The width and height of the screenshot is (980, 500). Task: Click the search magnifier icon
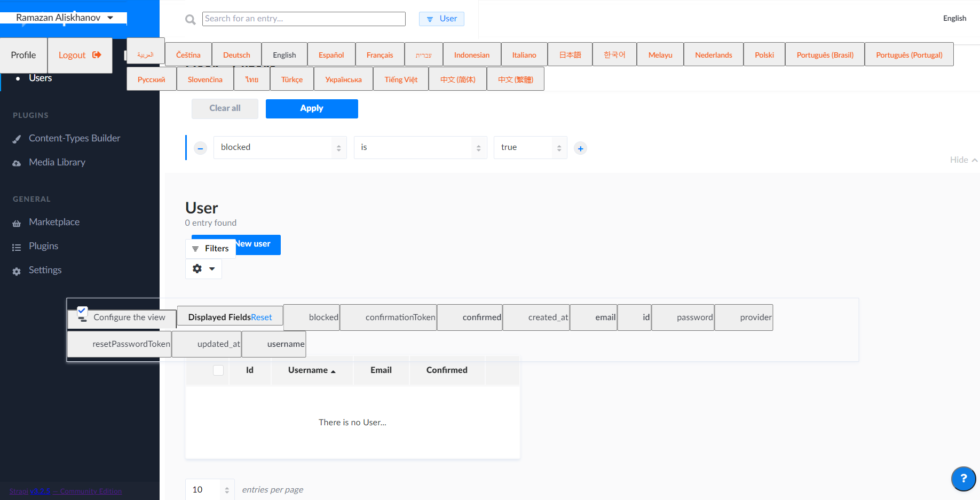[190, 20]
